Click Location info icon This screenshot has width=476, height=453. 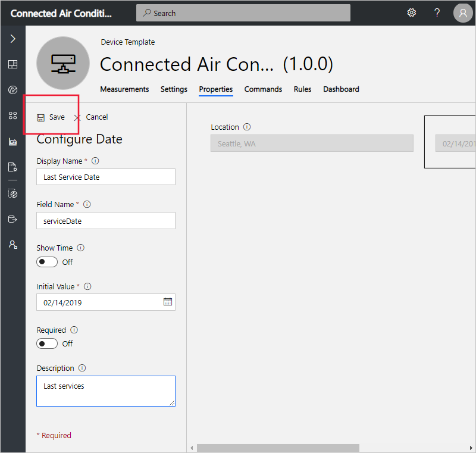click(x=247, y=127)
